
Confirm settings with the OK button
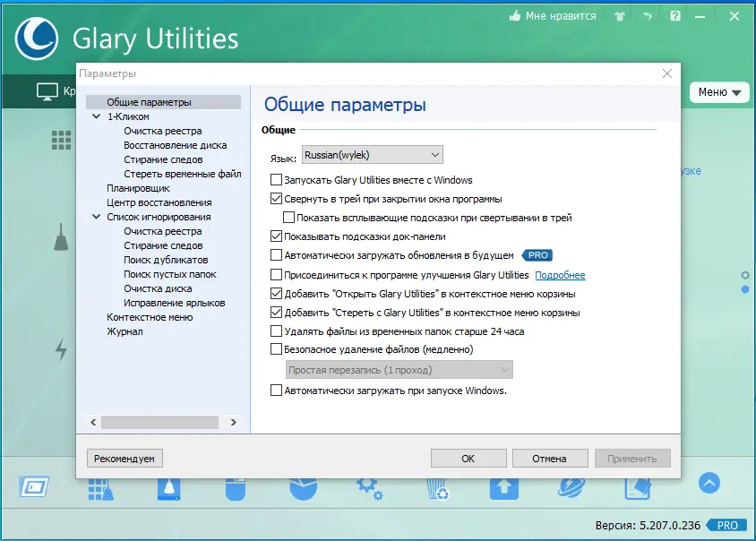click(x=468, y=459)
